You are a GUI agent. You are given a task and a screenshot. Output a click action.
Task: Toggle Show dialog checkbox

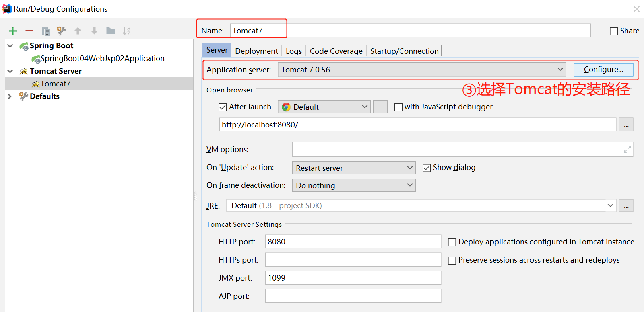click(x=427, y=168)
